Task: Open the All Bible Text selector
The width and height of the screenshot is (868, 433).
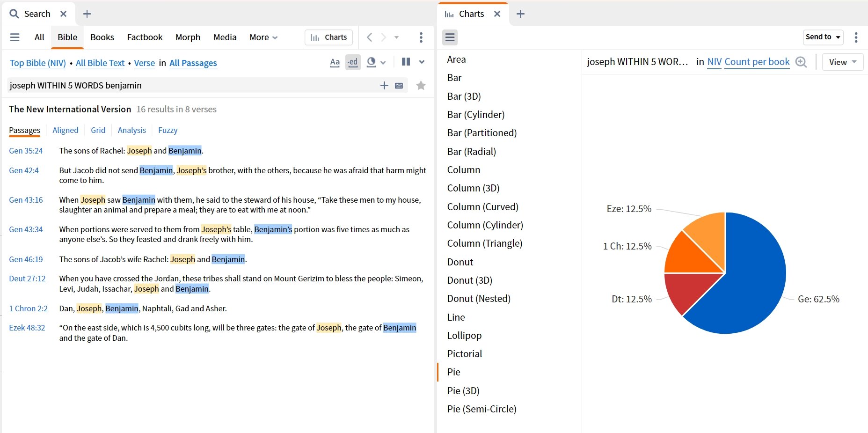Action: pos(100,63)
